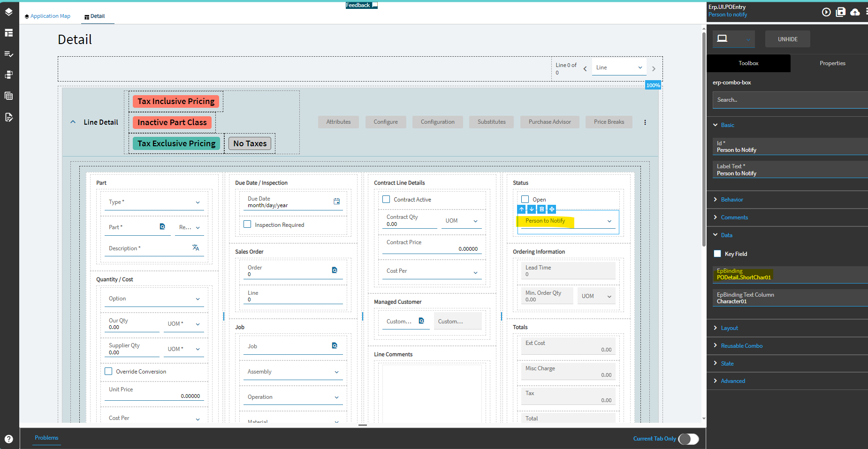Click the preview play icon
This screenshot has width=868, height=449.
(x=826, y=12)
